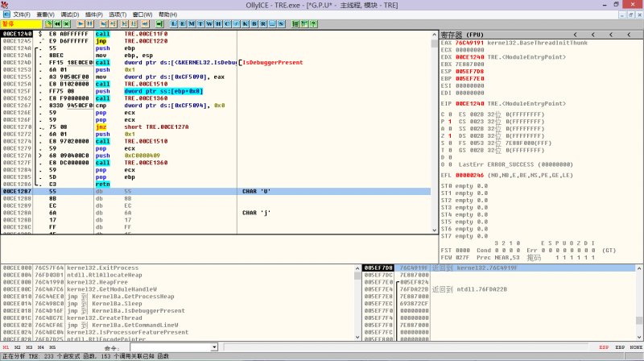Open Executable modules with the E icon
Viewport: 644px width, 361px height.
(x=183, y=24)
